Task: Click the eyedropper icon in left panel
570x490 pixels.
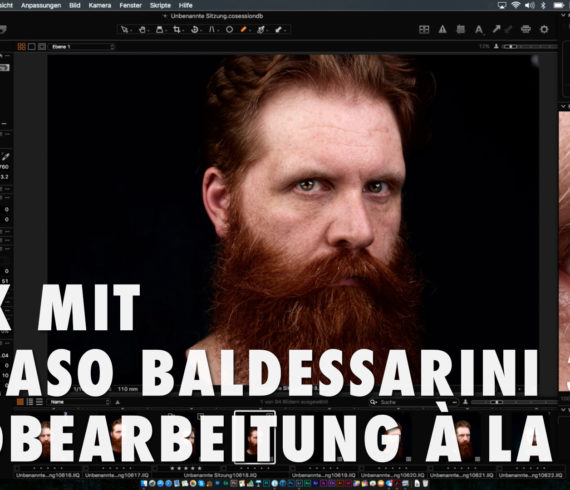Action: [x=5, y=157]
